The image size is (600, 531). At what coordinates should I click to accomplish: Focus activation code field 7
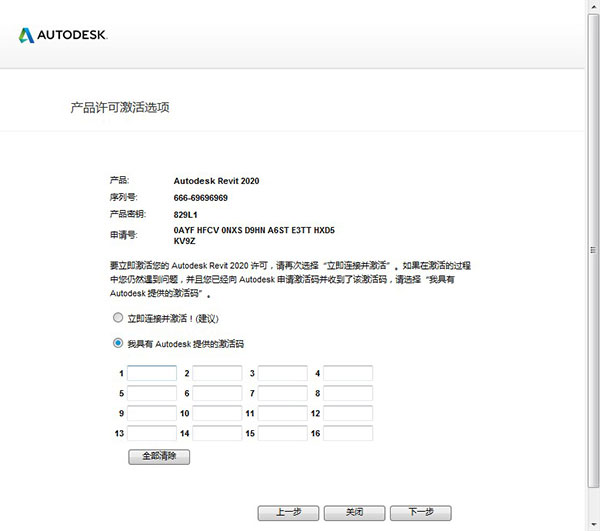point(283,394)
